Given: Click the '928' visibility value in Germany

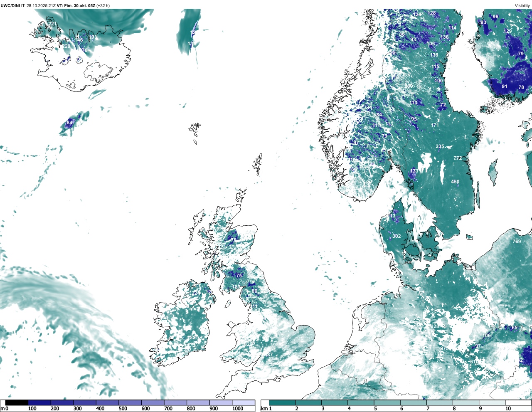Looking at the screenshot, I should (x=435, y=326).
